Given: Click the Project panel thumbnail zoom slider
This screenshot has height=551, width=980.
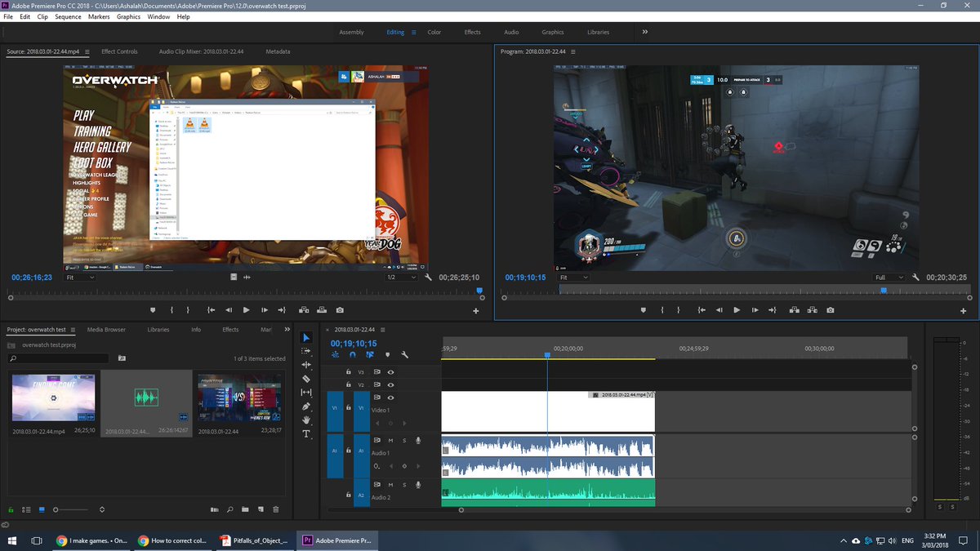Looking at the screenshot, I should [56, 509].
